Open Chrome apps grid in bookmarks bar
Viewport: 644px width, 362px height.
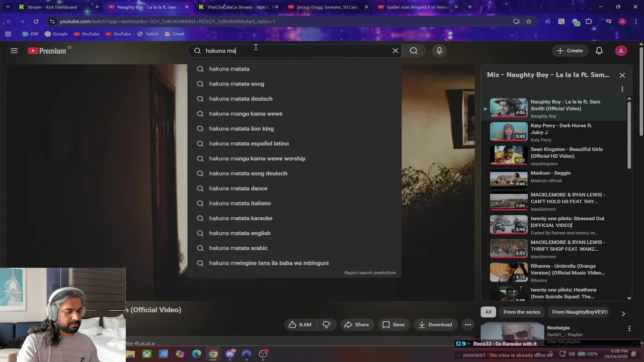click(8, 34)
